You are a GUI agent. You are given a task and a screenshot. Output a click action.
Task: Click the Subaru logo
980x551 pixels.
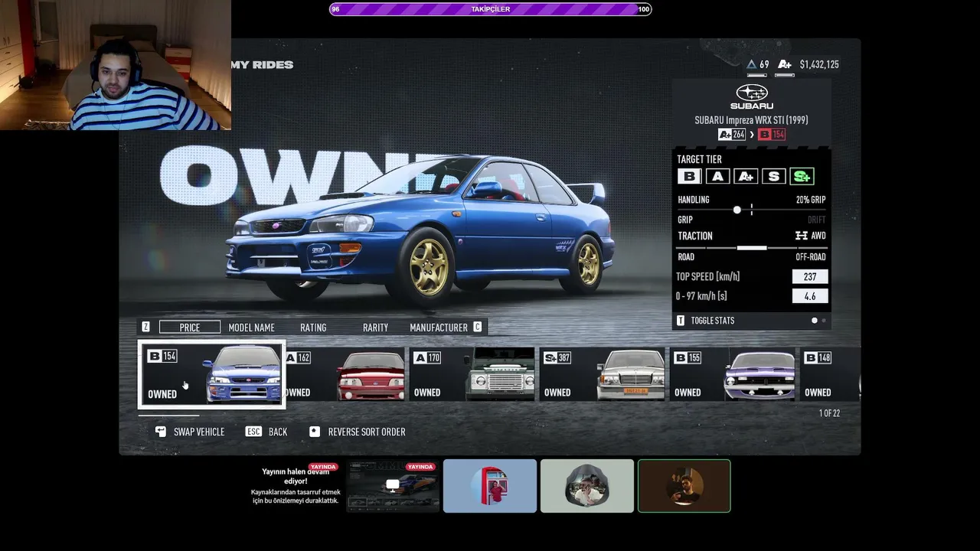coord(752,96)
